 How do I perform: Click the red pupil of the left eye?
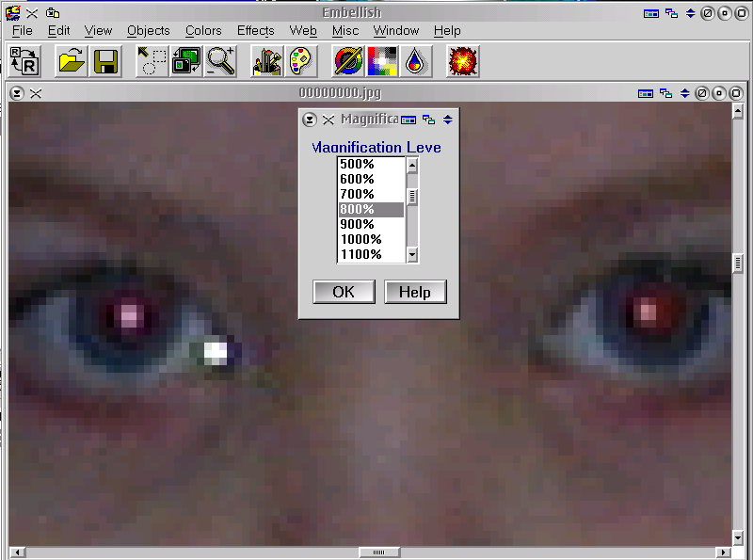point(131,315)
